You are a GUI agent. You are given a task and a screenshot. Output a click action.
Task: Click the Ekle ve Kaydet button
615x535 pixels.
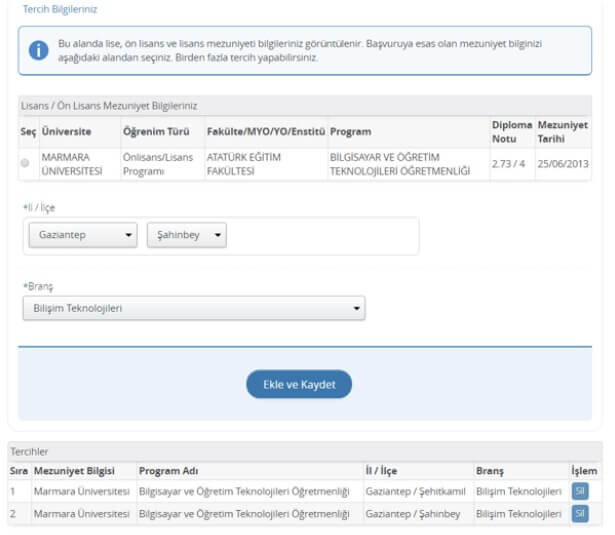(299, 384)
